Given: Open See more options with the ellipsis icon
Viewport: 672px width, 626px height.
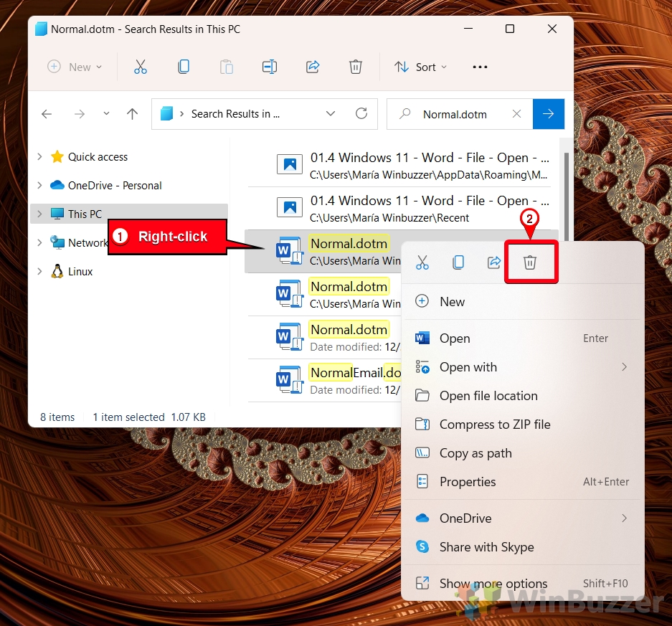Looking at the screenshot, I should coord(480,67).
